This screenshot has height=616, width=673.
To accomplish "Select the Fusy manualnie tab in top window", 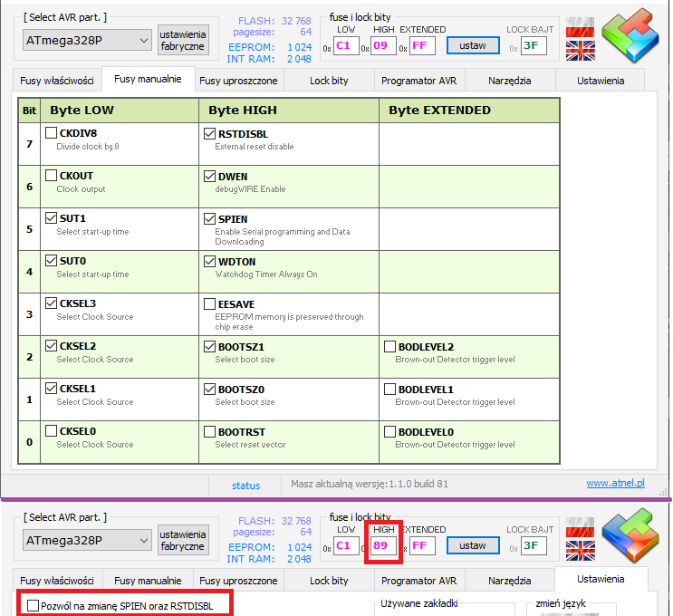I will click(148, 79).
